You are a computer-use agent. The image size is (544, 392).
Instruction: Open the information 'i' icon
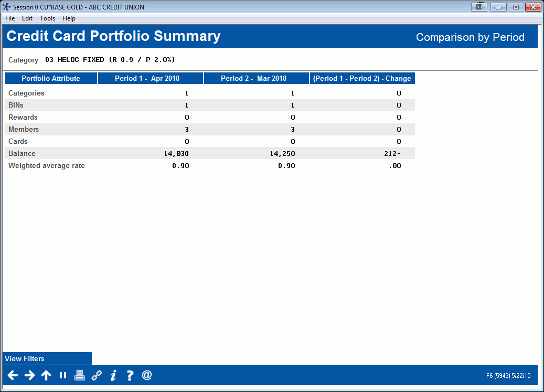pos(113,375)
